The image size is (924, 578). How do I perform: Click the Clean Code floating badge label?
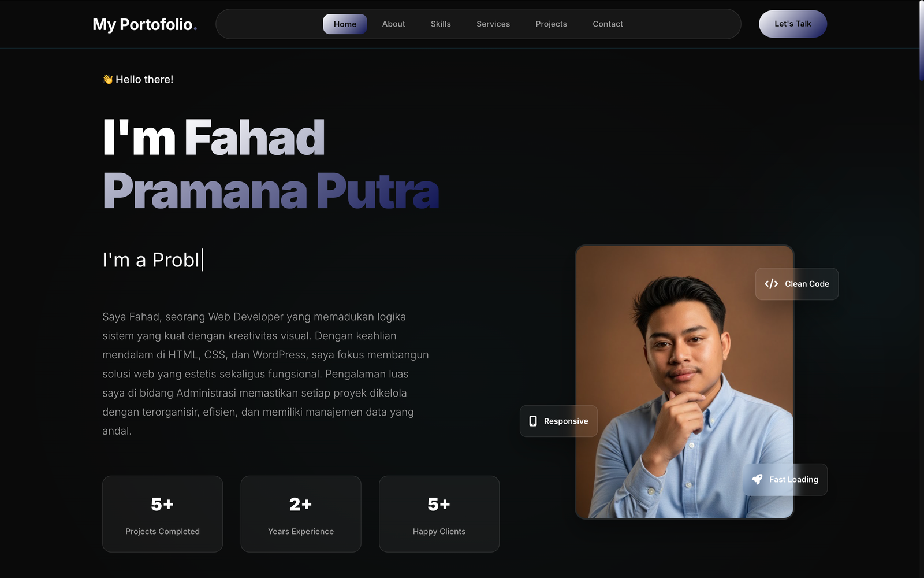tap(807, 284)
